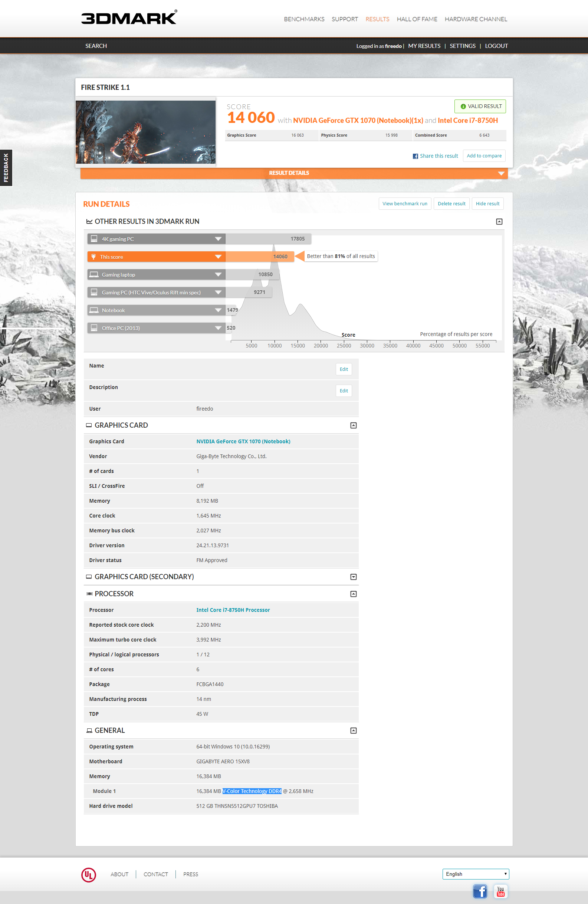Click the Graphics Card (Secondary) section icon

pos(89,577)
